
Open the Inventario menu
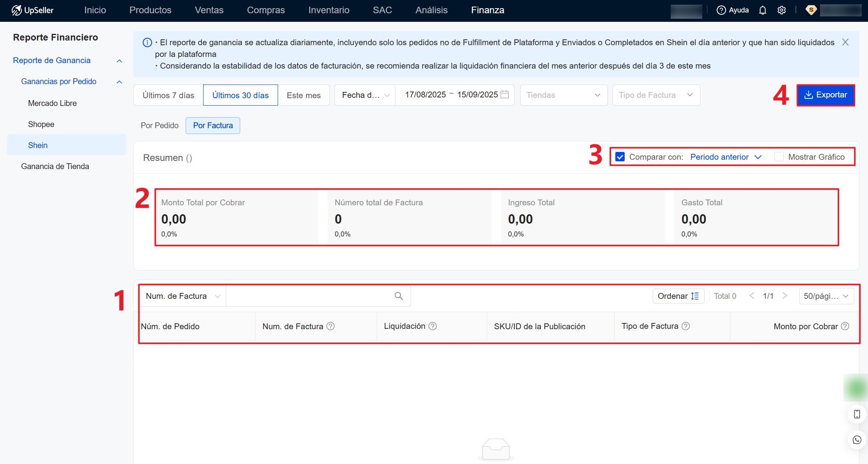[329, 10]
